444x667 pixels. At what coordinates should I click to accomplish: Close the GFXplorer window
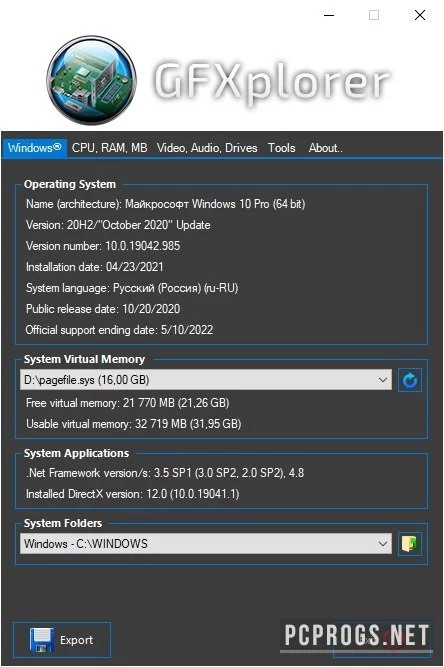point(420,15)
